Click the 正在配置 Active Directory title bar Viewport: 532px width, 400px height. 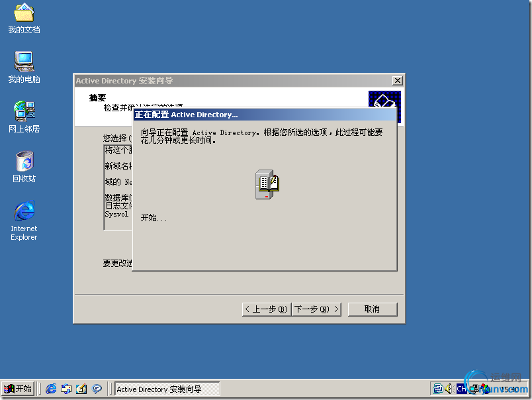tap(265, 115)
